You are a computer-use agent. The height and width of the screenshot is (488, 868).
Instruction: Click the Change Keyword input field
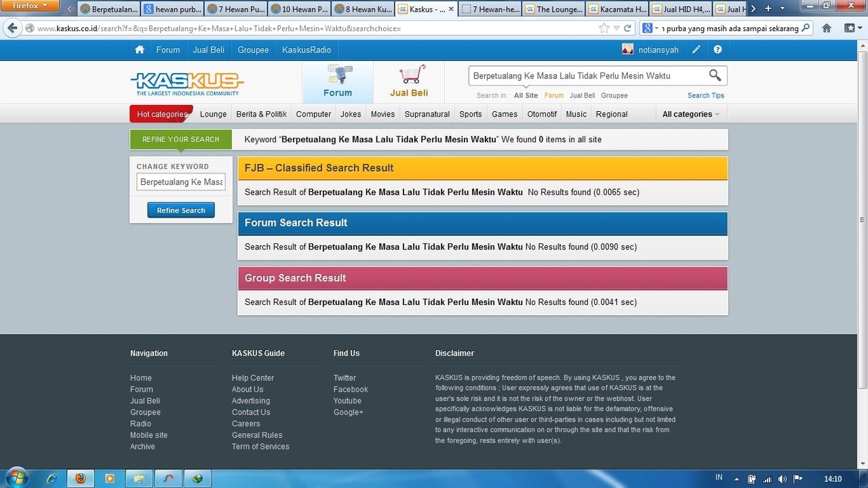(181, 182)
